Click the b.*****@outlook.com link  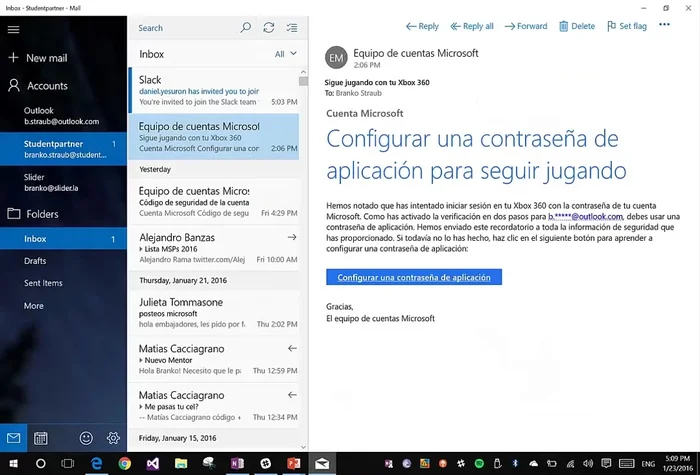tap(585, 217)
